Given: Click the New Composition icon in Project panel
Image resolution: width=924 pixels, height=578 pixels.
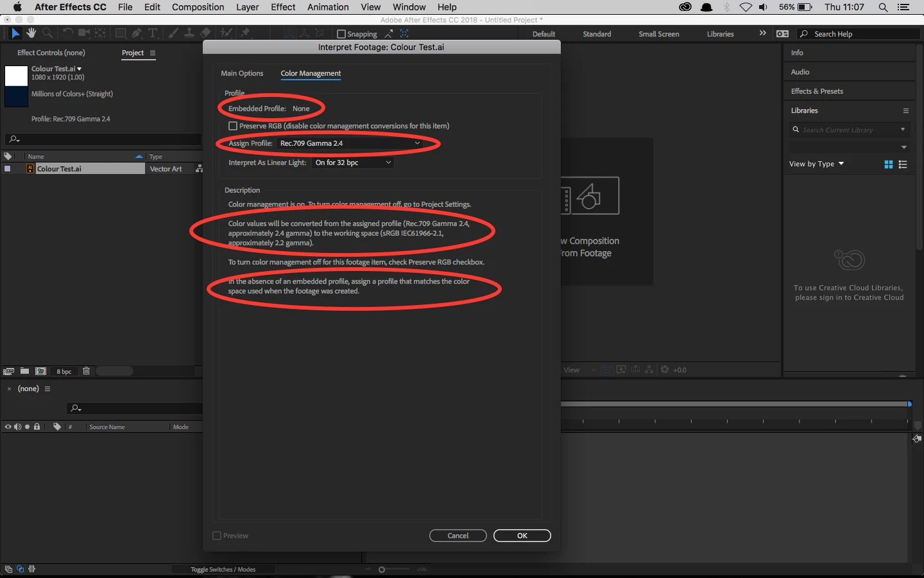Looking at the screenshot, I should click(40, 371).
